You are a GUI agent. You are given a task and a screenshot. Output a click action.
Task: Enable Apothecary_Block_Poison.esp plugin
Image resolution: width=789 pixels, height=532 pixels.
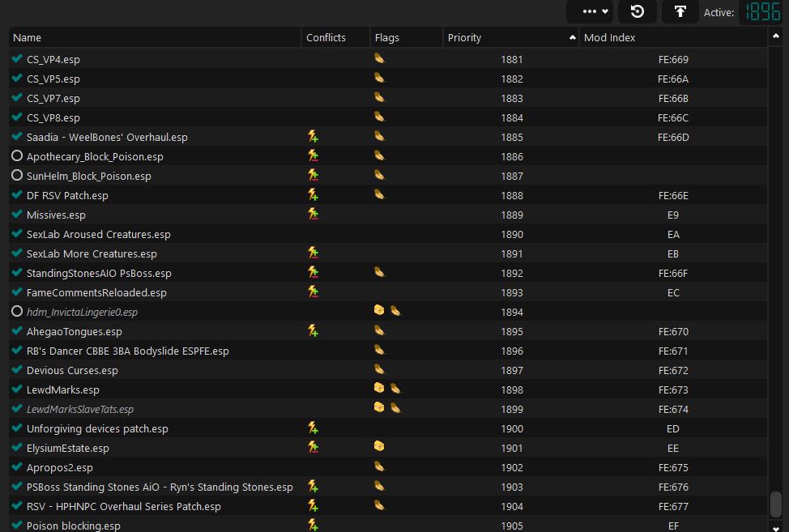click(16, 156)
